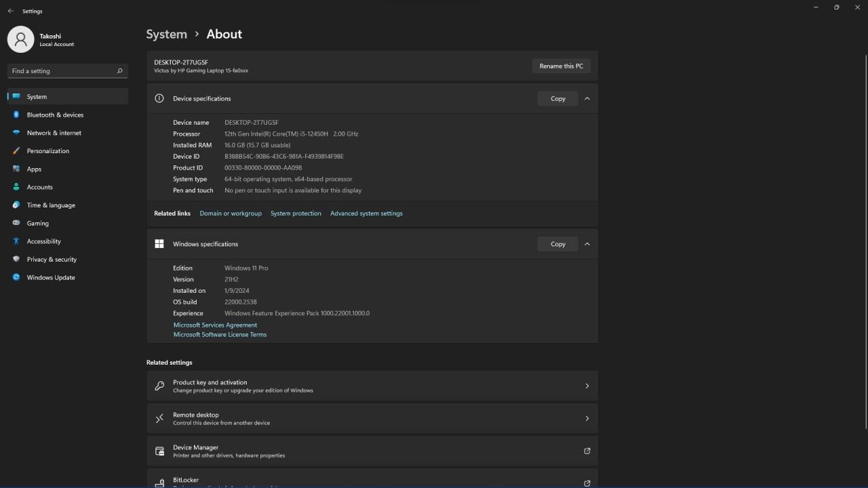The image size is (868, 488).
Task: Go to Time & language
Action: pyautogui.click(x=68, y=205)
